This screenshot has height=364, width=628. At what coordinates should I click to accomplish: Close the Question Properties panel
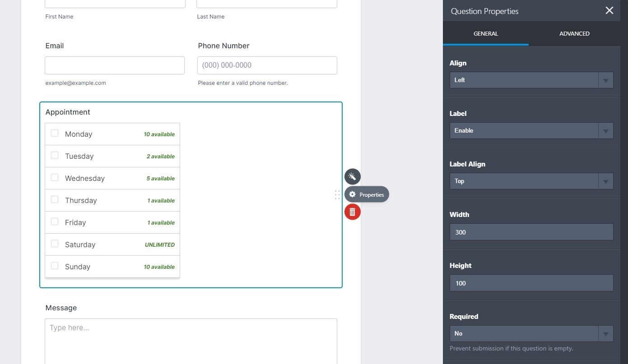click(x=609, y=11)
